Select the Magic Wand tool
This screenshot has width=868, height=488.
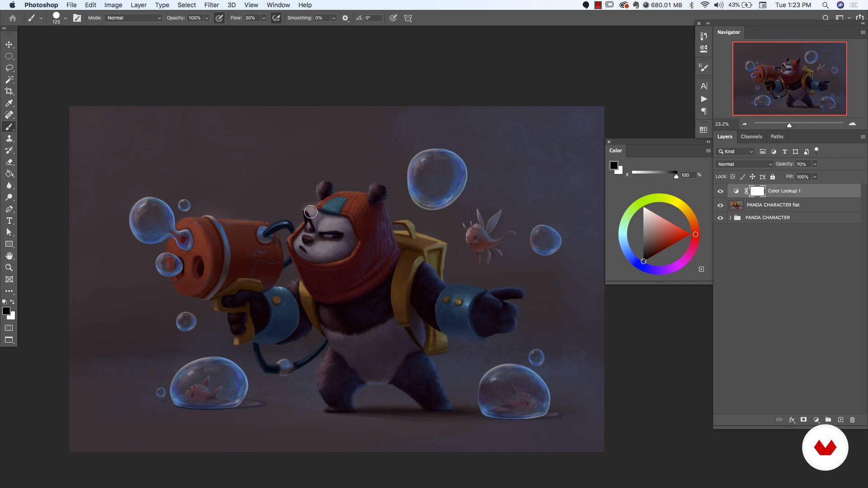9,80
